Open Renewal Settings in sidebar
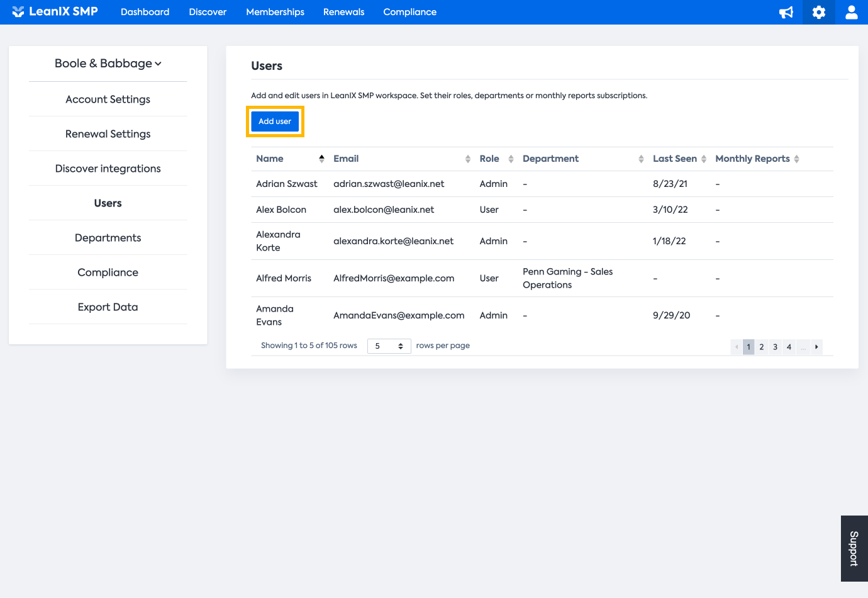 [x=108, y=134]
